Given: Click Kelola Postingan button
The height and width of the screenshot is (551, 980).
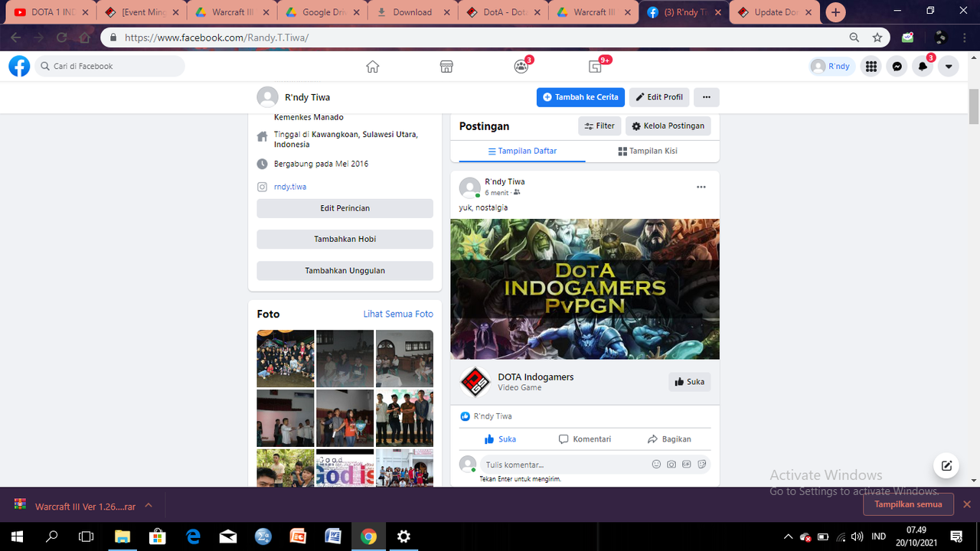Looking at the screenshot, I should coord(668,126).
